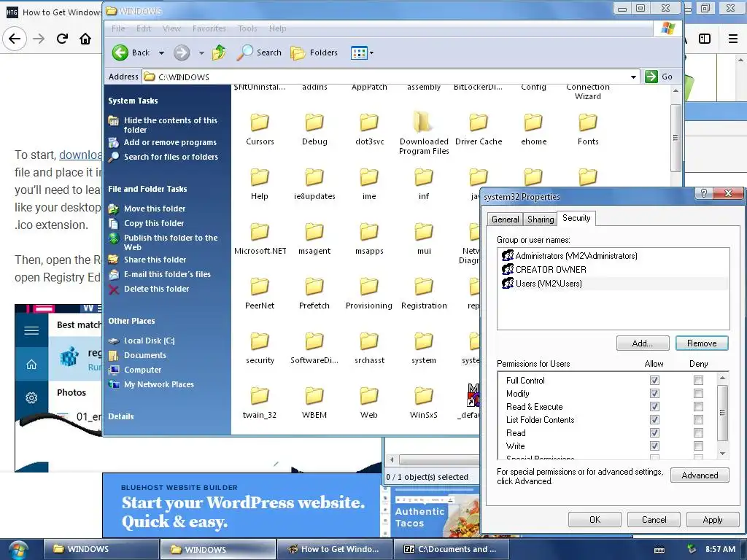The image size is (747, 560).
Task: Click Delete this folder link
Action: [x=156, y=289]
